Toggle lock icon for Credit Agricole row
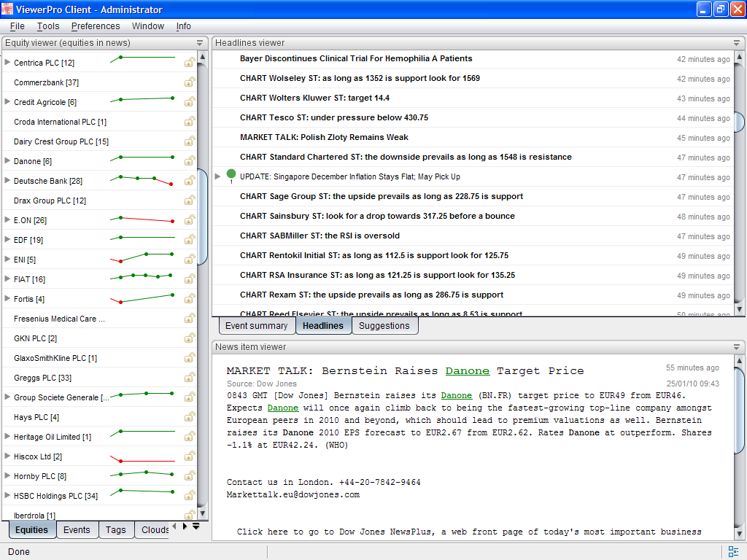The image size is (747, 560). tap(190, 102)
